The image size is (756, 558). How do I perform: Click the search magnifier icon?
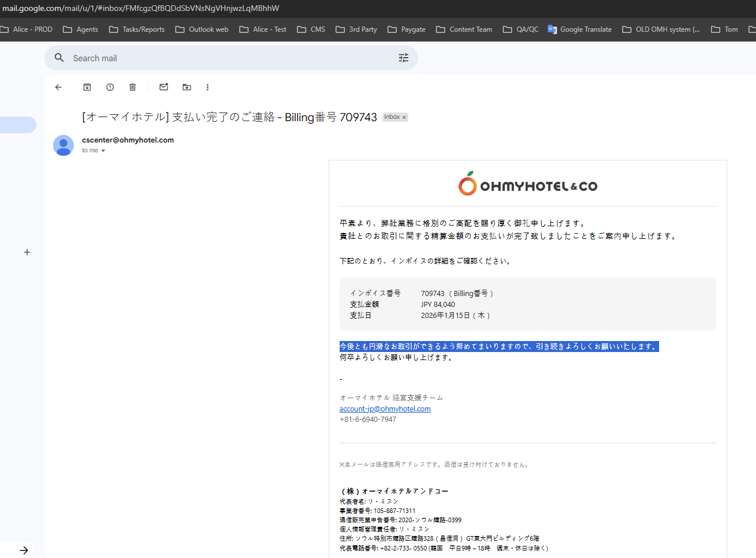[59, 58]
